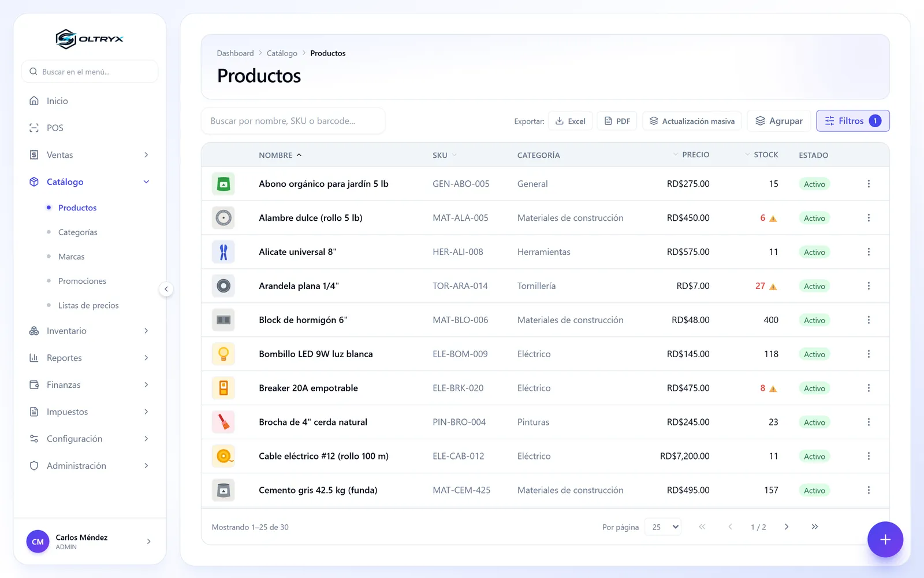Click the low-stock warning icon for Arandela plana
The image size is (924, 578).
[x=773, y=287]
